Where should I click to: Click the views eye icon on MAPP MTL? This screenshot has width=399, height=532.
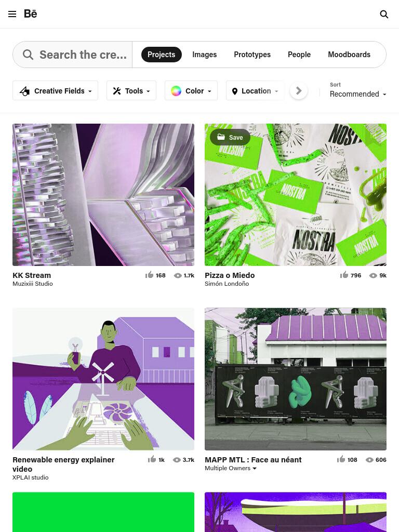(369, 460)
